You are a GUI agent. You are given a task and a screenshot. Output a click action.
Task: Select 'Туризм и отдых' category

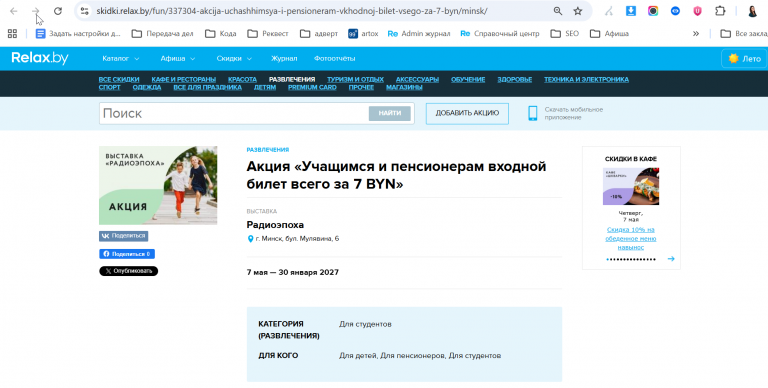click(x=355, y=79)
